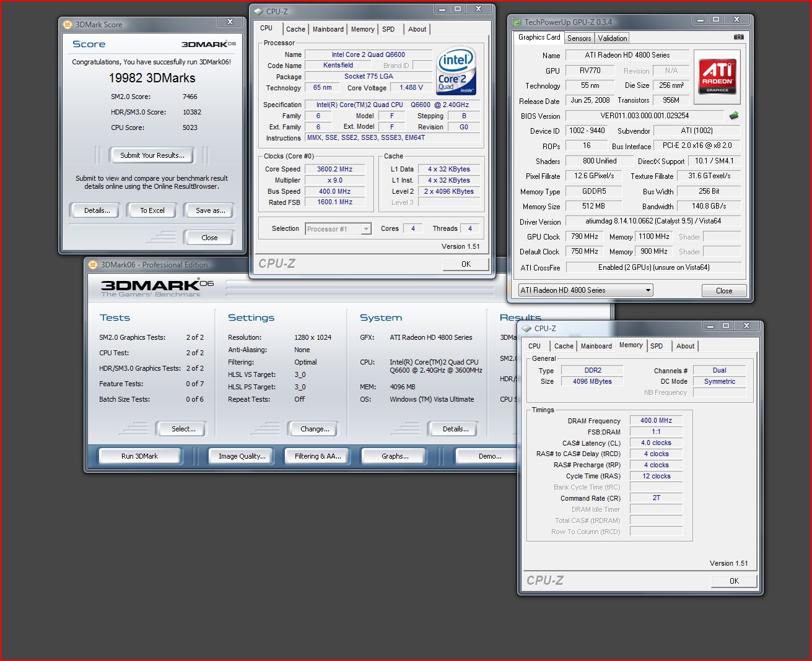The height and width of the screenshot is (661, 812).
Task: Click the CPU-Z top window title icon
Action: tap(259, 11)
